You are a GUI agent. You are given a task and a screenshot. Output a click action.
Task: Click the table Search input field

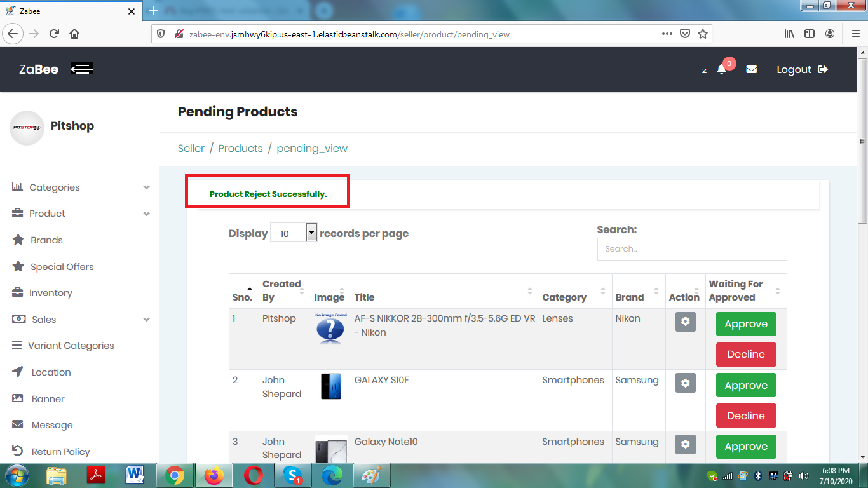[x=692, y=249]
